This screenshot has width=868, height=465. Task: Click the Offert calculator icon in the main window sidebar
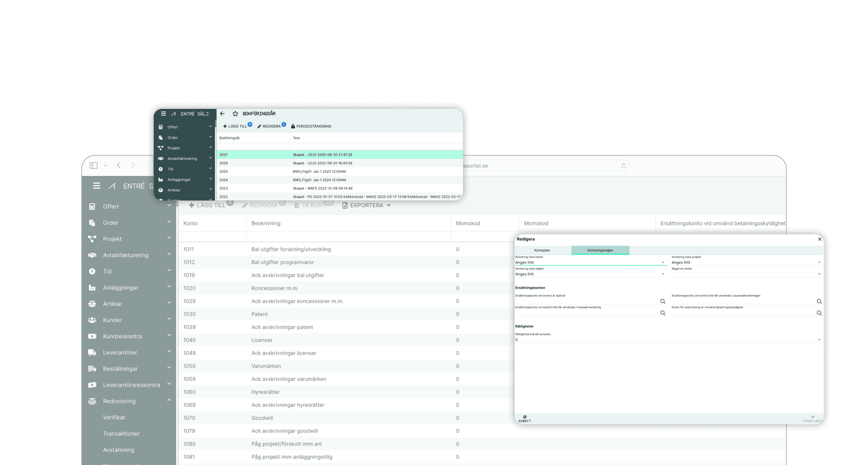(92, 207)
